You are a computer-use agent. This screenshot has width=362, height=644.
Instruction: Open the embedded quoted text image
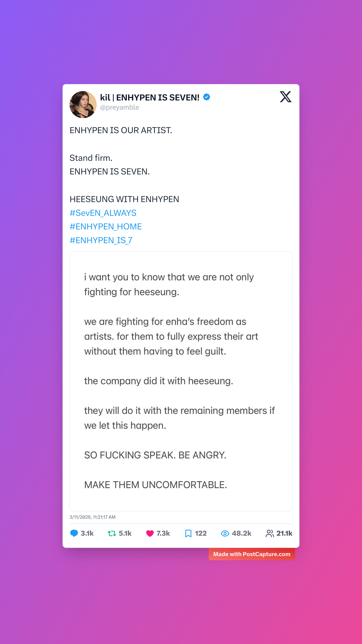[x=181, y=381]
